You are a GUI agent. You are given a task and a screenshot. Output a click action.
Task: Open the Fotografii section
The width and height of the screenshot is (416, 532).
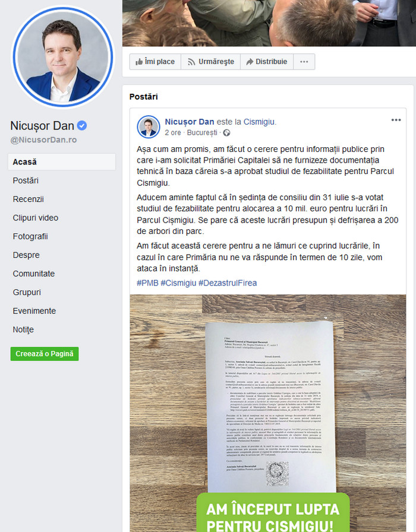[30, 236]
